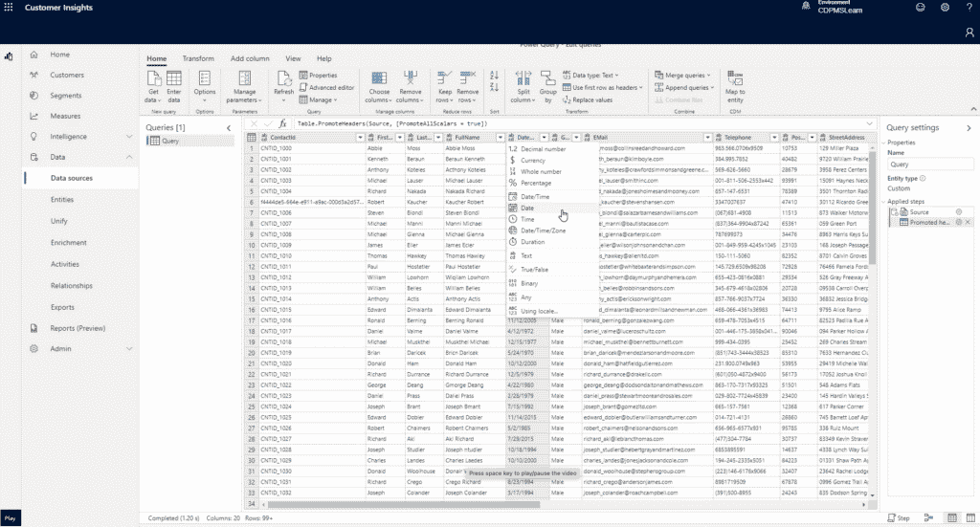Open the help question mark icon

pos(969,8)
